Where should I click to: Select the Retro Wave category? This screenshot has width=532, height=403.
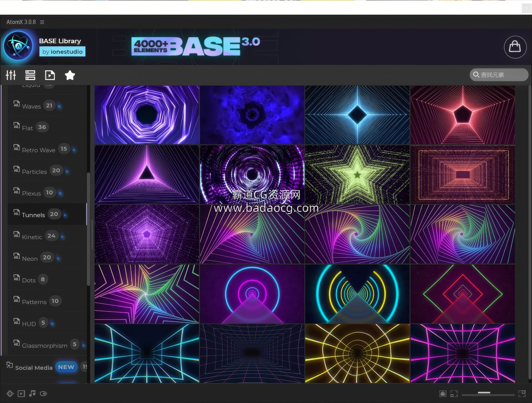pos(47,149)
